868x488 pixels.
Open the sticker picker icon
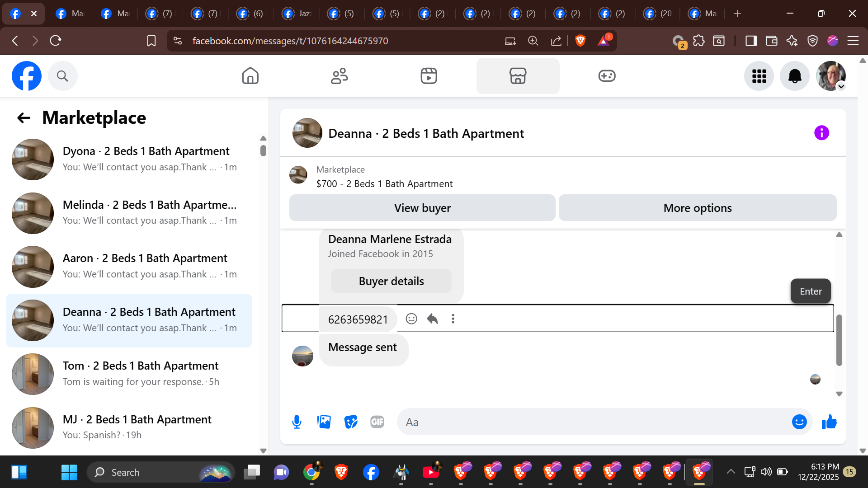[x=350, y=422]
